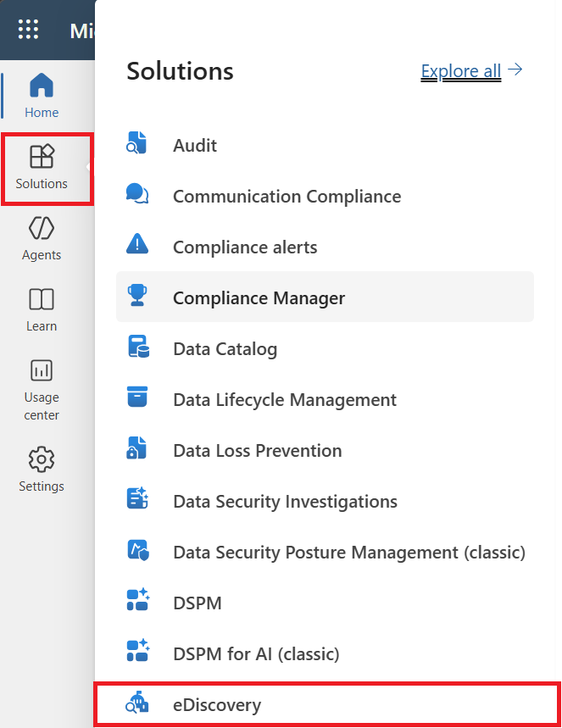This screenshot has height=728, width=562.
Task: Open Compliance Manager solution
Action: click(326, 297)
